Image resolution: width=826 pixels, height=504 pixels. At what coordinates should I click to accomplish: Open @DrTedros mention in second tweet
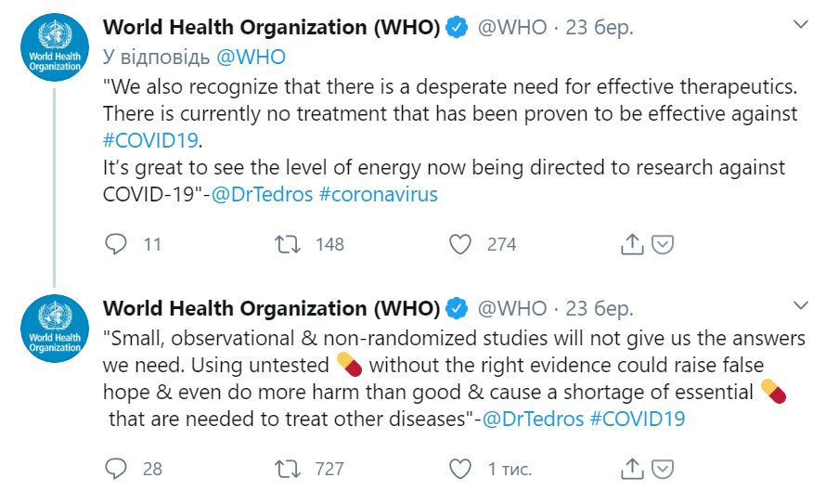[x=533, y=419]
